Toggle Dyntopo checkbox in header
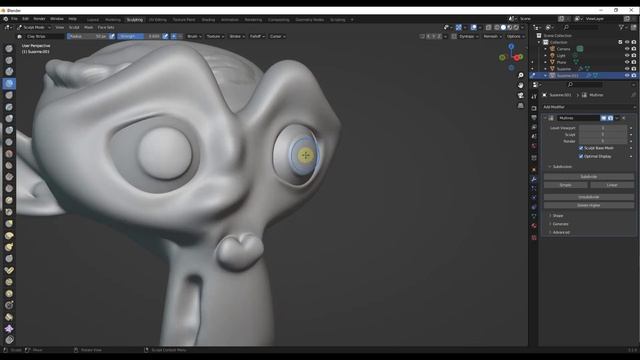 click(x=454, y=36)
